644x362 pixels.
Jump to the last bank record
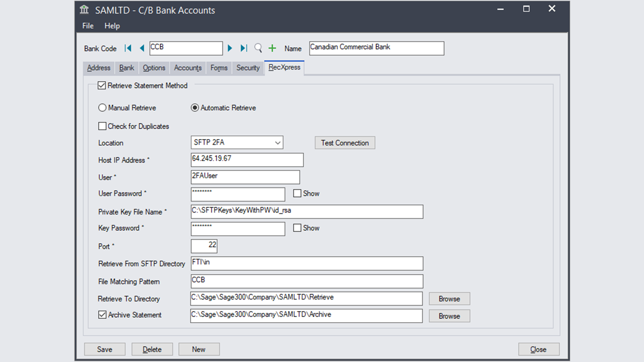tap(244, 48)
